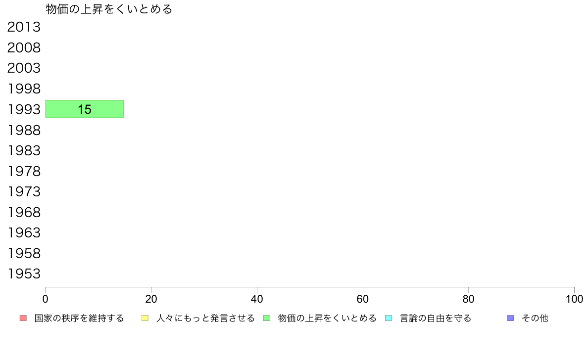Screen dimensions: 588x364
Task: Select the cyan 言論の自由を守る legend swatch
Action: click(x=389, y=318)
